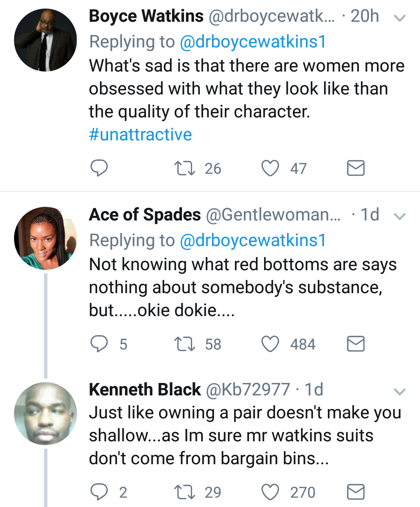Like Kenneth Black's tweet with 270 likes
The height and width of the screenshot is (507, 420).
point(270,492)
